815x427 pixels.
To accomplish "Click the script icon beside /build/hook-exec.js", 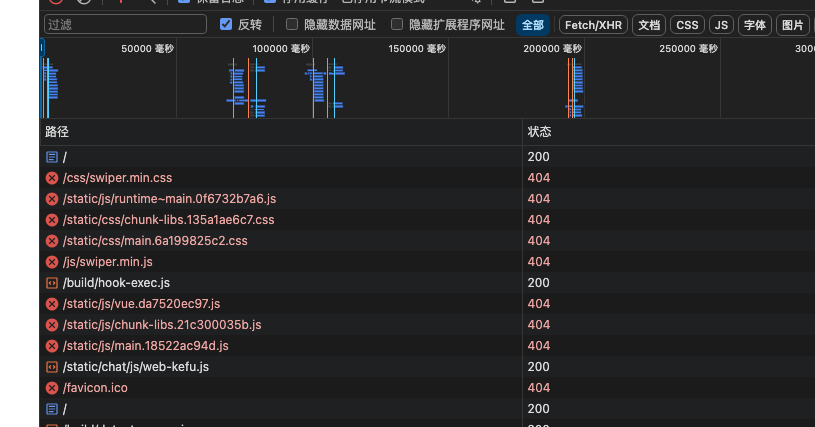I will pos(51,283).
